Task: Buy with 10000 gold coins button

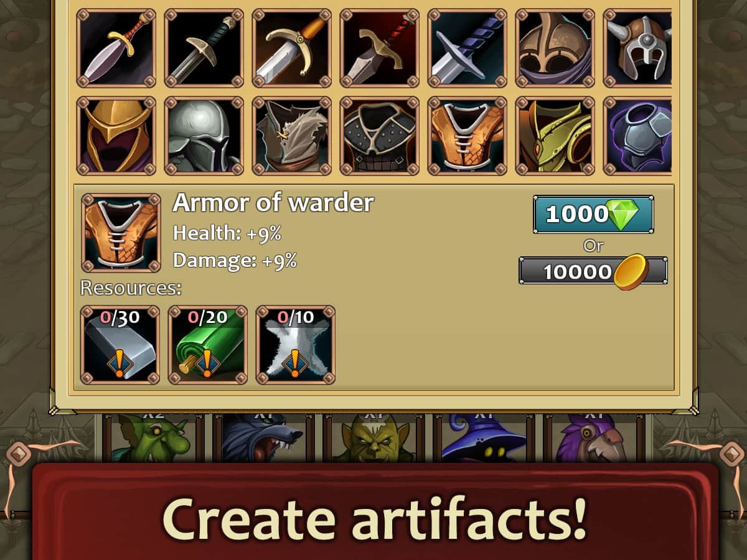Action: [593, 271]
